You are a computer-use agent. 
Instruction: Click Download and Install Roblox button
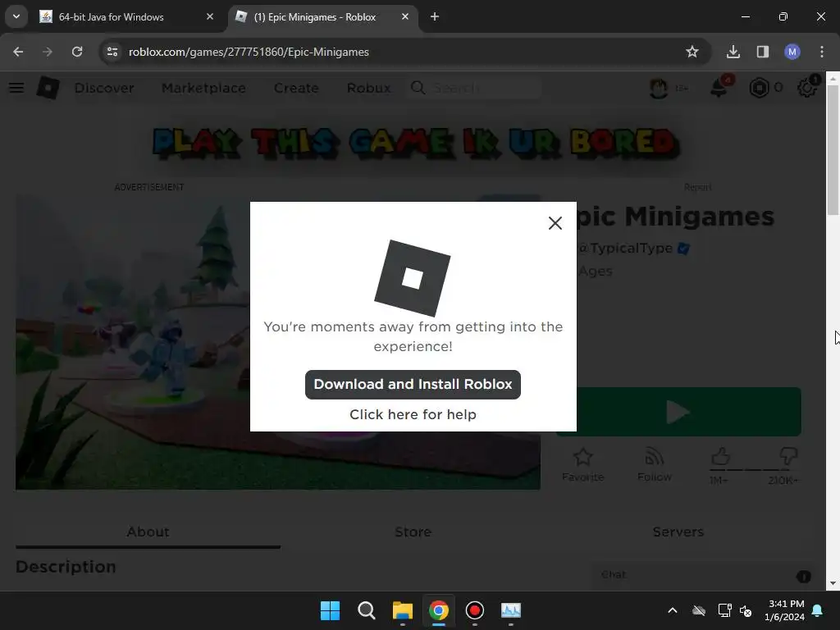(413, 384)
